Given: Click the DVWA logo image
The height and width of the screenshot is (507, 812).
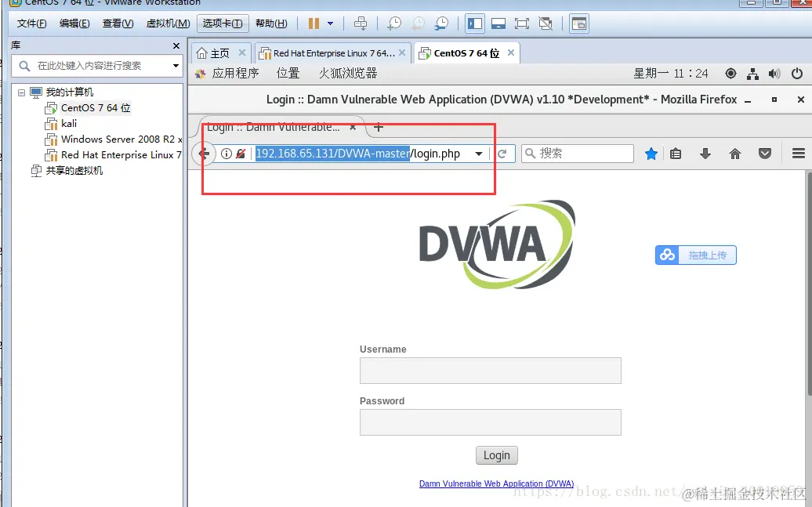Looking at the screenshot, I should point(497,244).
